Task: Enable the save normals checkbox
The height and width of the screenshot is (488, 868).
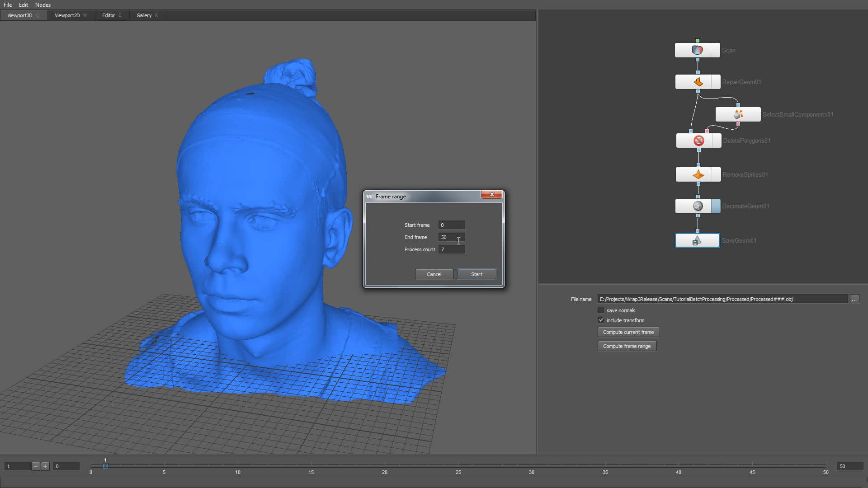Action: point(601,310)
